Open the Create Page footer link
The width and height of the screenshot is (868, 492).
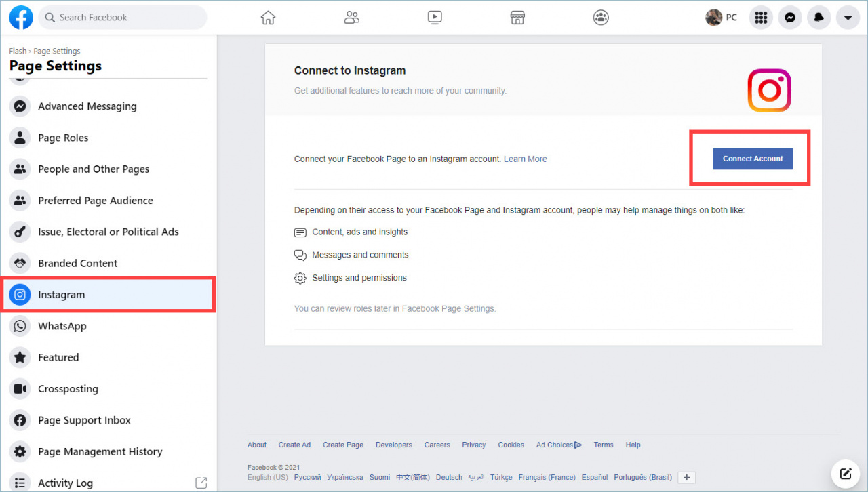(343, 445)
